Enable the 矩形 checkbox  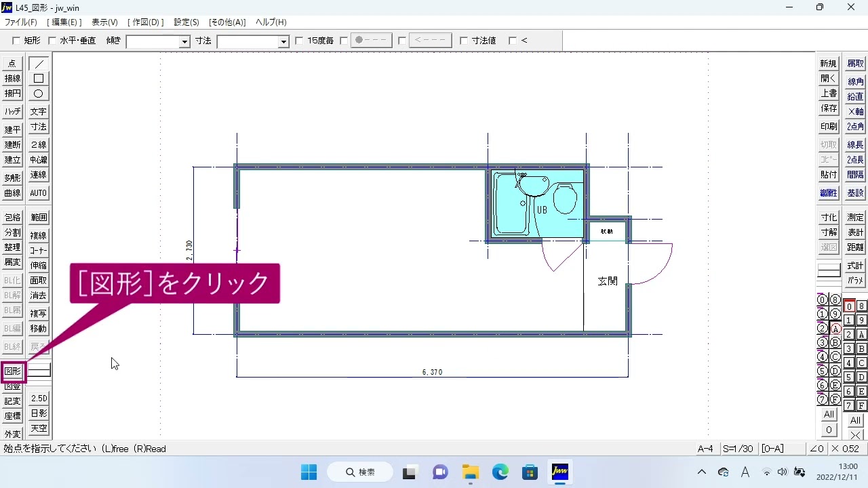[16, 41]
